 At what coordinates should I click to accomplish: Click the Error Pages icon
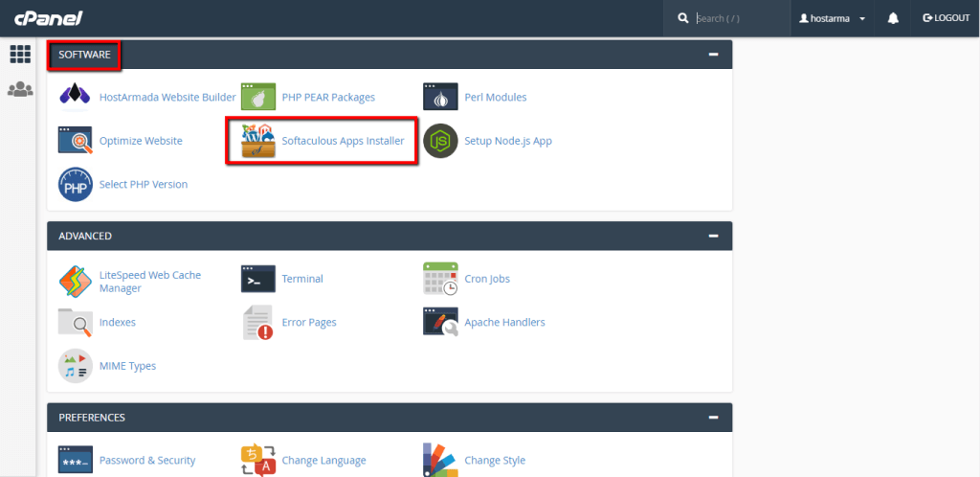tap(258, 323)
